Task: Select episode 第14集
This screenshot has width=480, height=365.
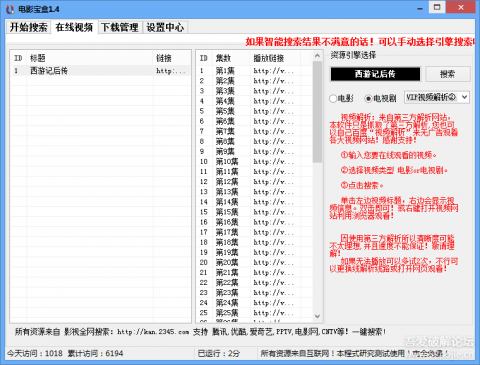Action: (x=255, y=202)
